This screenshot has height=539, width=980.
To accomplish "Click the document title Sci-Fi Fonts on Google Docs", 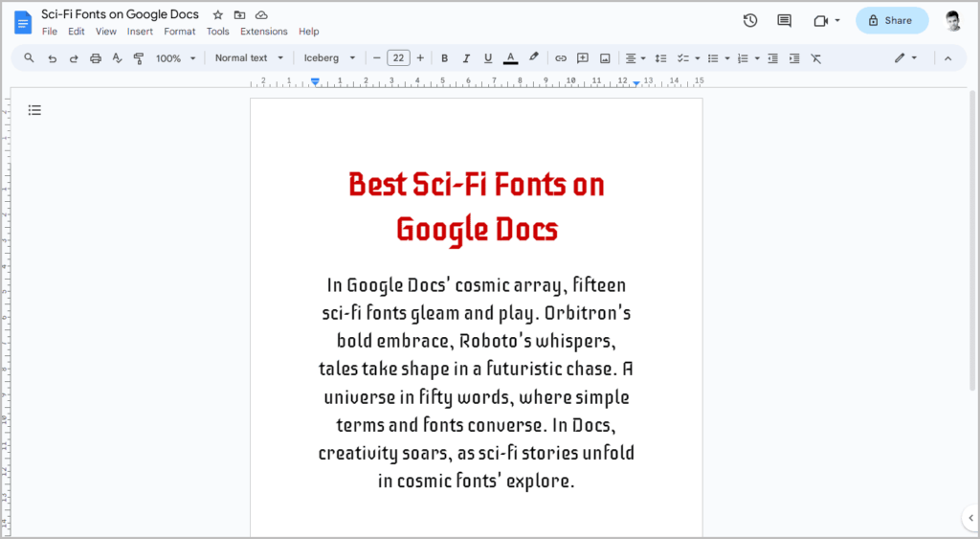I will (120, 14).
